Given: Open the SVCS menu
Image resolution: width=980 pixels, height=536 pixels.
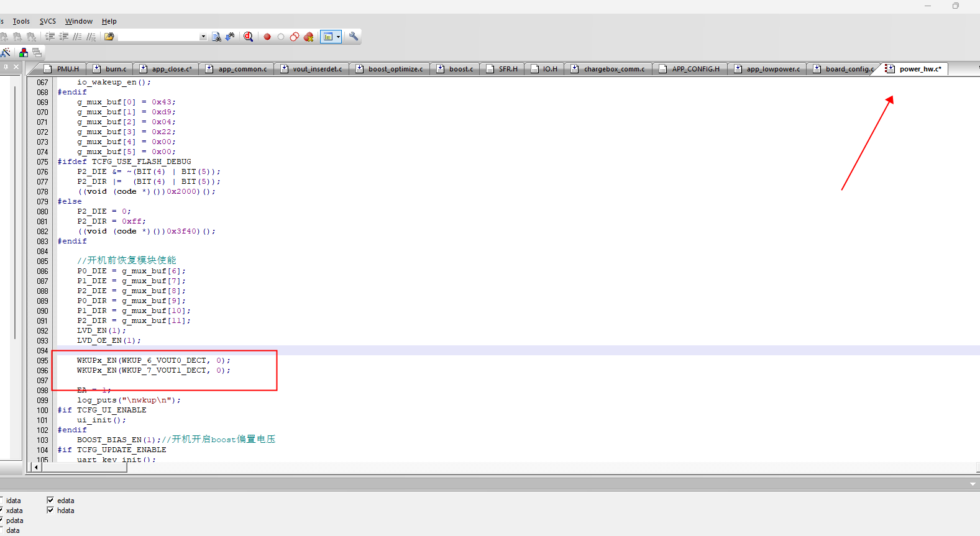Looking at the screenshot, I should coord(48,21).
